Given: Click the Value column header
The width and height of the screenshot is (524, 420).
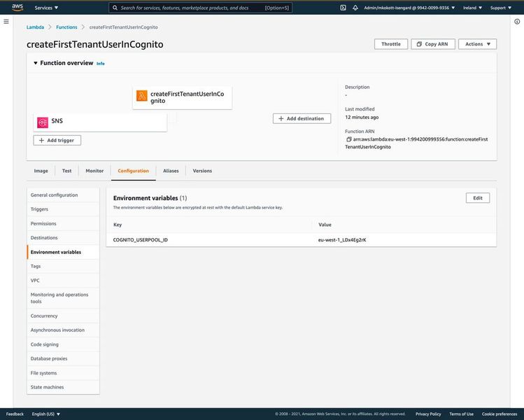Looking at the screenshot, I should click(x=325, y=225).
